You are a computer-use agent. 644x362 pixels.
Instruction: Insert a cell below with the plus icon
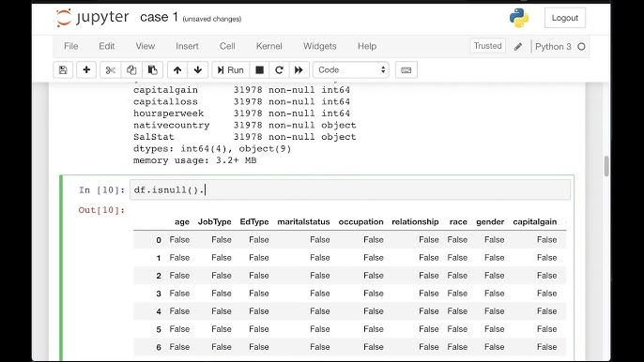[x=86, y=69]
